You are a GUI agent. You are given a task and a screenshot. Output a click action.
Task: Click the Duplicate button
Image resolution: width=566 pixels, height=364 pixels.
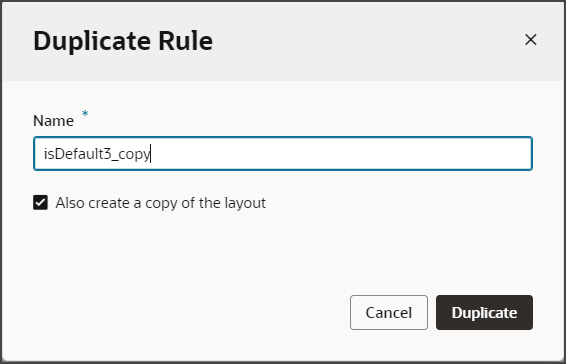[484, 313]
